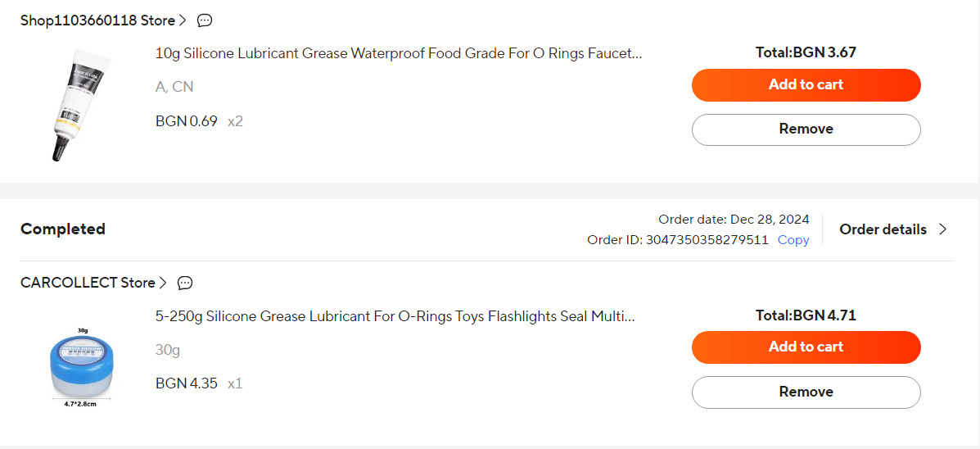Screen dimensions: 980x449
Task: Add the 10g Silicone Lubricant to cart
Action: tap(806, 84)
